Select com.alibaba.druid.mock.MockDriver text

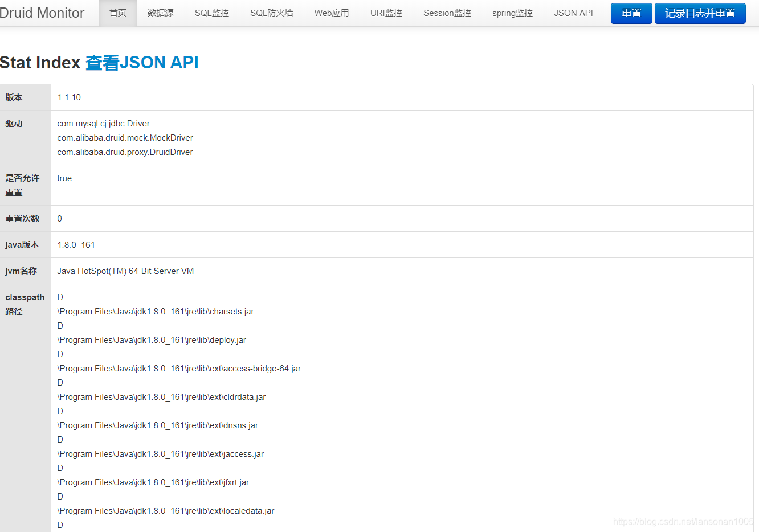[x=125, y=138]
